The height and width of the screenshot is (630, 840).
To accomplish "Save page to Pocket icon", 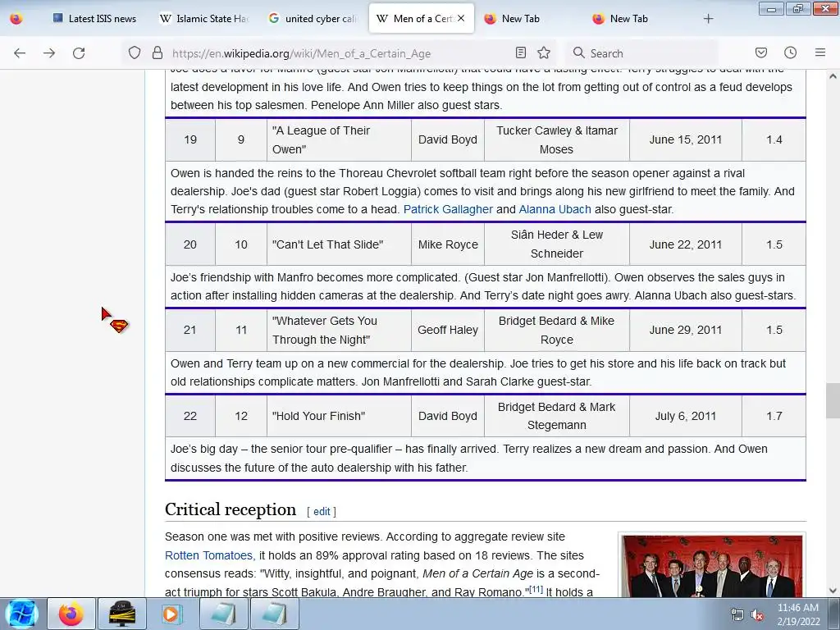I will (x=760, y=52).
